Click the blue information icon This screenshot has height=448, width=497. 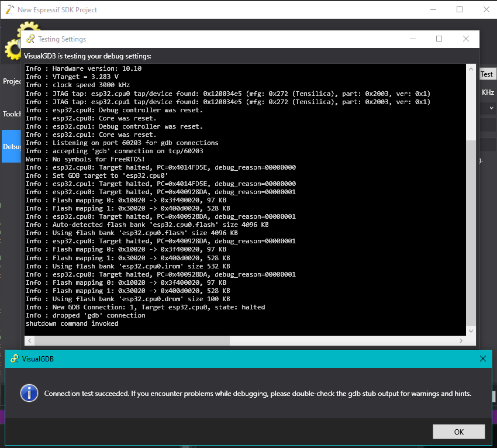point(29,393)
